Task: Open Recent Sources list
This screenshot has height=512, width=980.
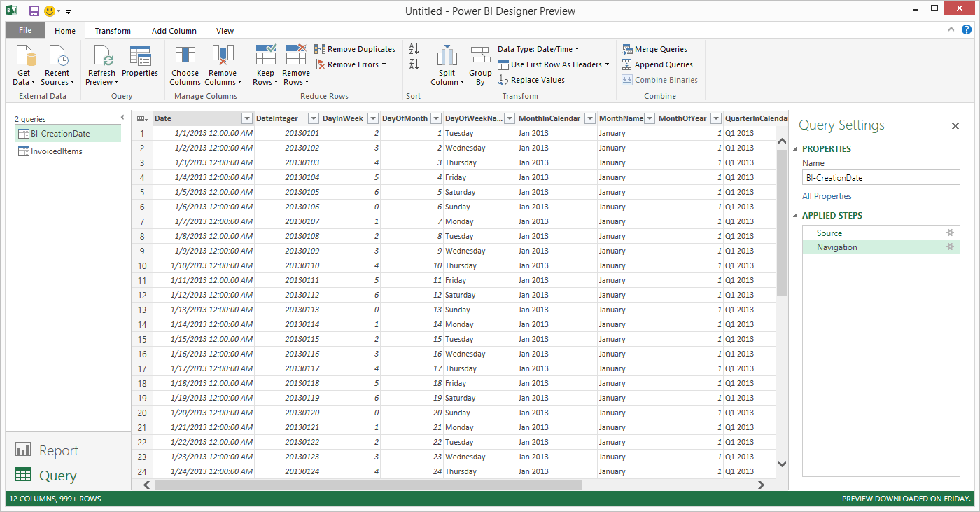Action: pyautogui.click(x=57, y=65)
